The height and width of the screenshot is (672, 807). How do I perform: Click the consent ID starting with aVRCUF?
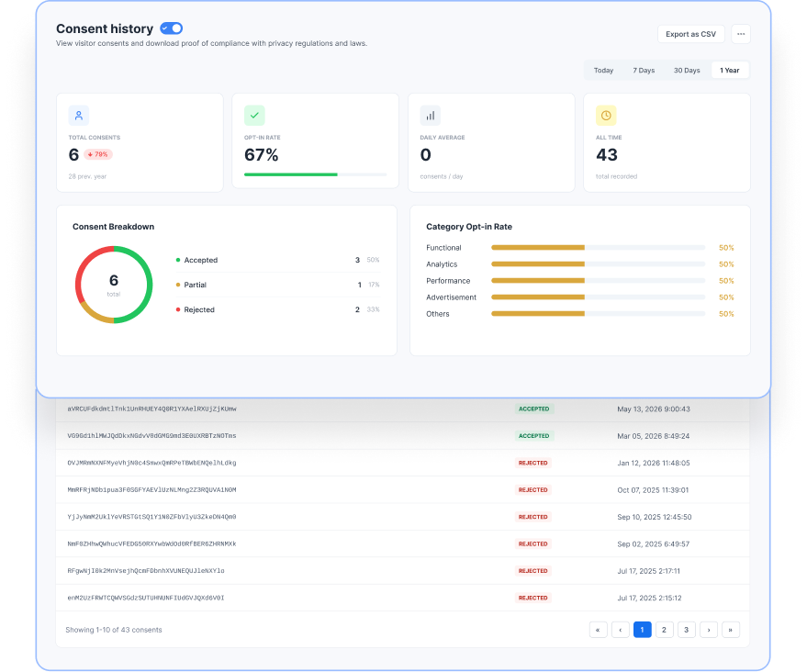151,409
